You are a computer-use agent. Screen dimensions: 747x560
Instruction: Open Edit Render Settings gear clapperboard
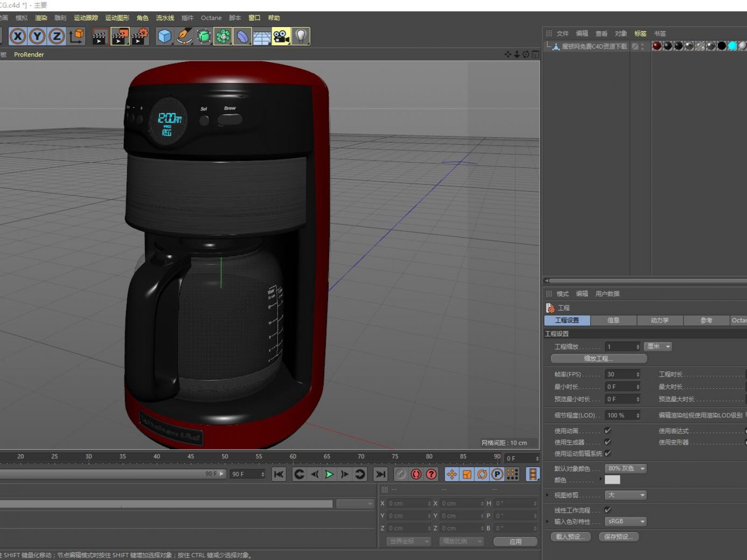pyautogui.click(x=140, y=36)
